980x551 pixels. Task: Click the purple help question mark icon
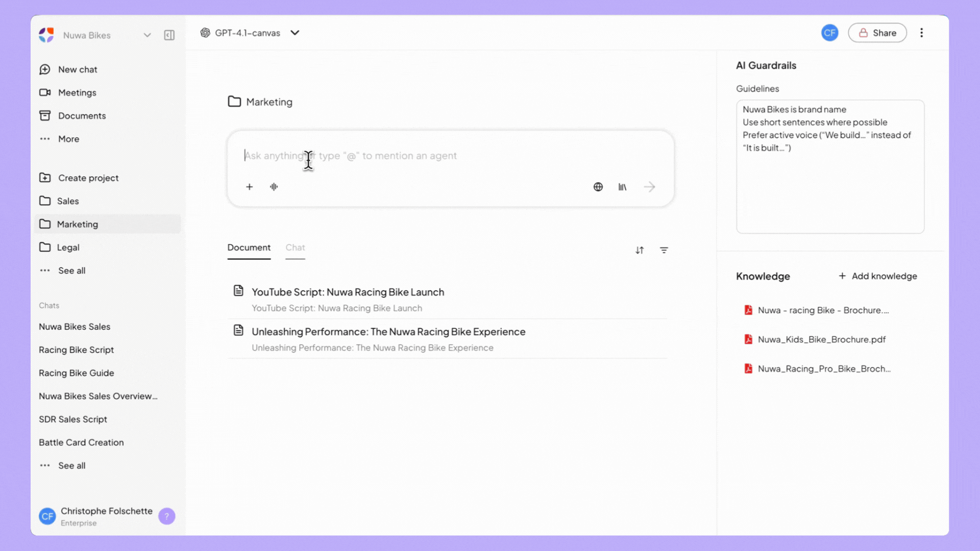tap(166, 516)
